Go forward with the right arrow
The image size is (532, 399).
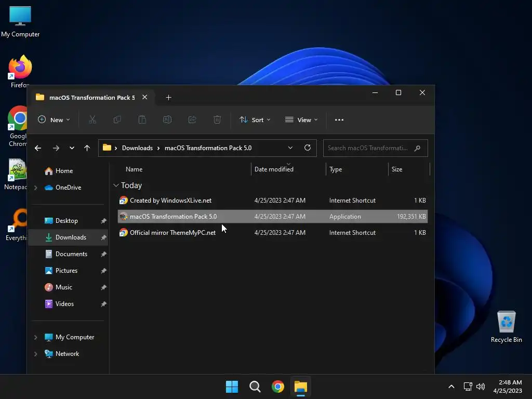(x=56, y=148)
